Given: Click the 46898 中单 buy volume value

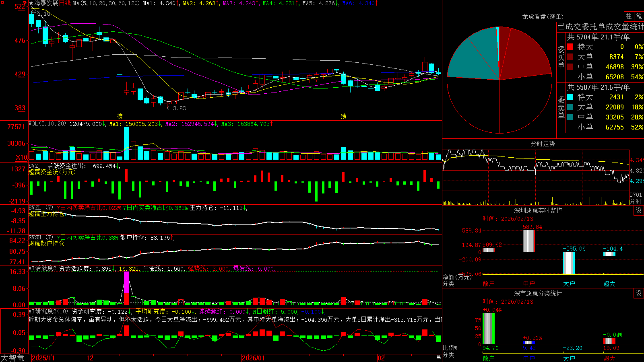Looking at the screenshot, I should point(615,67).
